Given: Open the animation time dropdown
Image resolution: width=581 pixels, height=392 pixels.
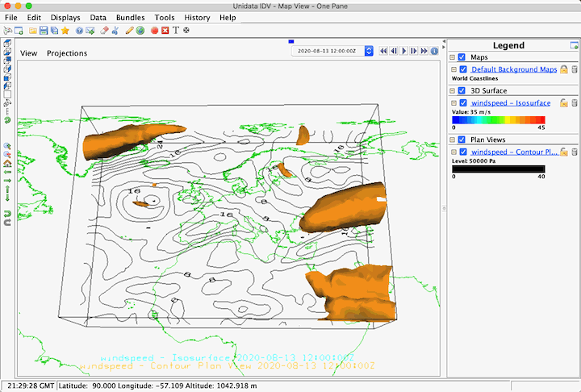Looking at the screenshot, I should pyautogui.click(x=369, y=51).
